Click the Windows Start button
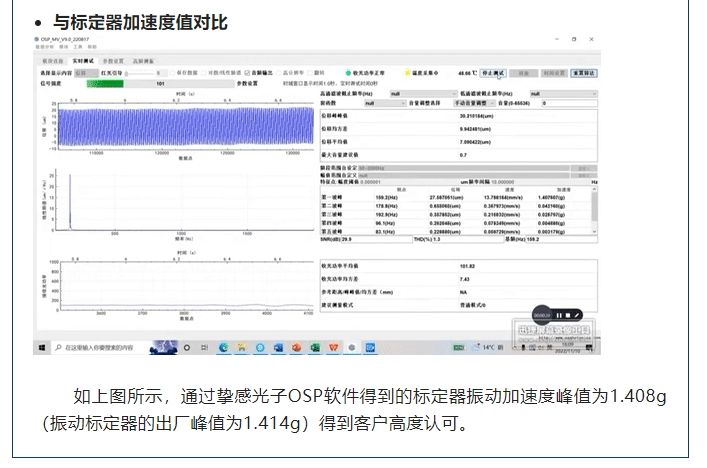The width and height of the screenshot is (707, 468). click(x=43, y=347)
